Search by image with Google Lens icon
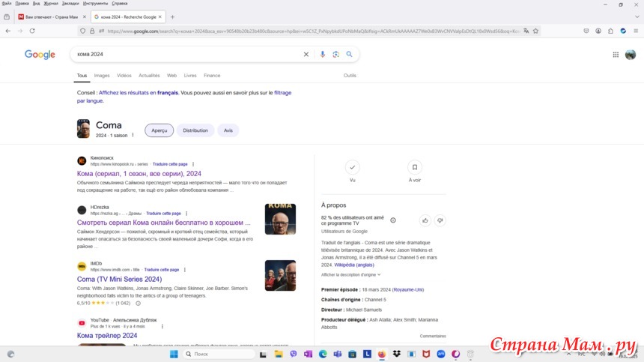 tap(336, 54)
